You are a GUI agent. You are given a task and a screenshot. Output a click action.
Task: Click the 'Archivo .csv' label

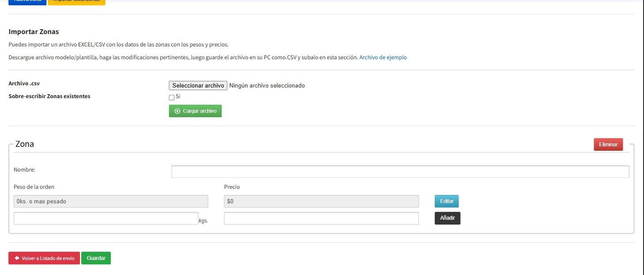[24, 84]
